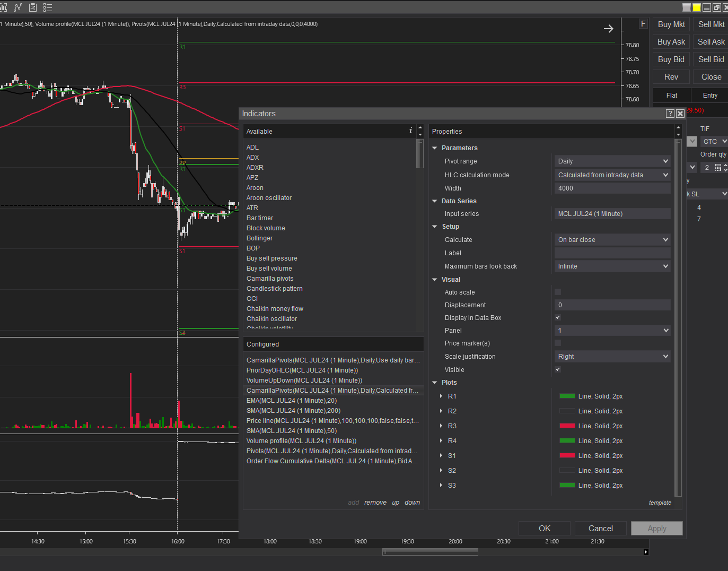The height and width of the screenshot is (571, 728).
Task: Open the Calculate dropdown
Action: coord(612,240)
